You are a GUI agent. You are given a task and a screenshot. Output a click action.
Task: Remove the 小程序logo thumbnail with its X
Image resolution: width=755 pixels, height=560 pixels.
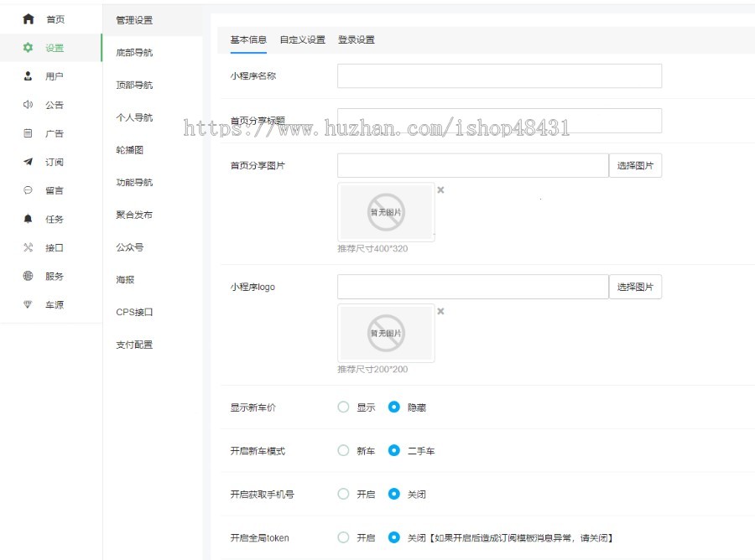click(440, 311)
